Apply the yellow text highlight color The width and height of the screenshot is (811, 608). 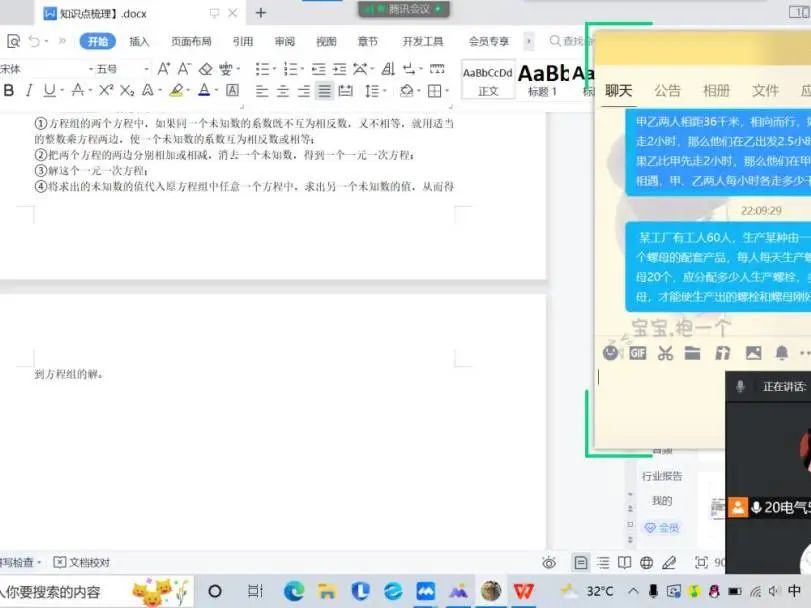tap(176, 91)
